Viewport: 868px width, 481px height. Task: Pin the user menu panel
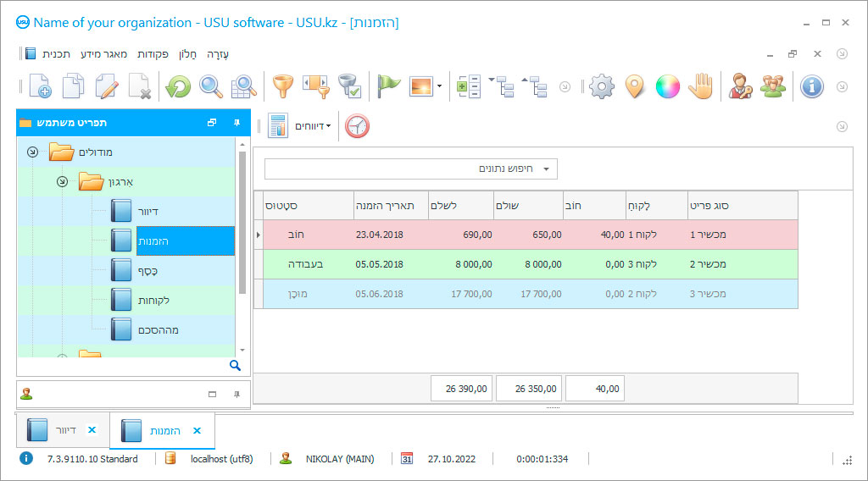pyautogui.click(x=236, y=123)
